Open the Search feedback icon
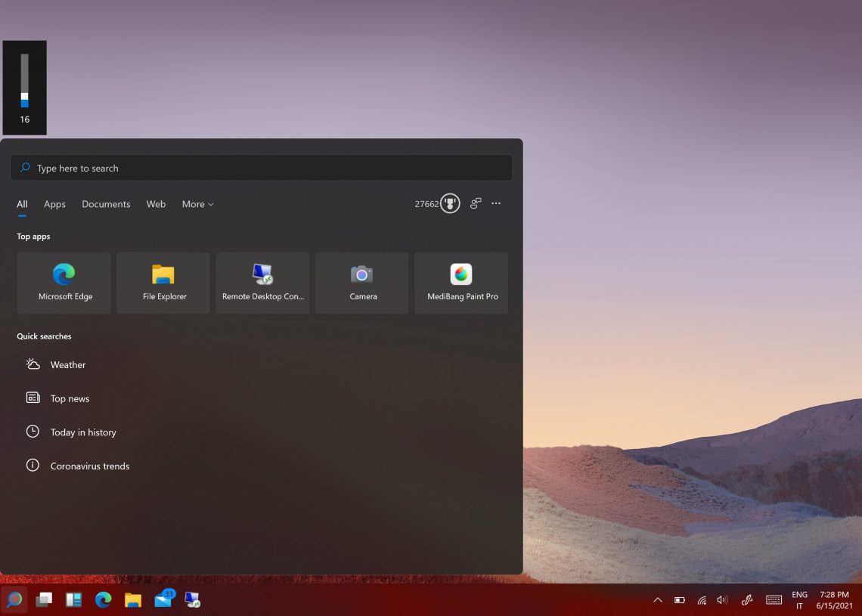Screen dimensions: 862x616 475,203
